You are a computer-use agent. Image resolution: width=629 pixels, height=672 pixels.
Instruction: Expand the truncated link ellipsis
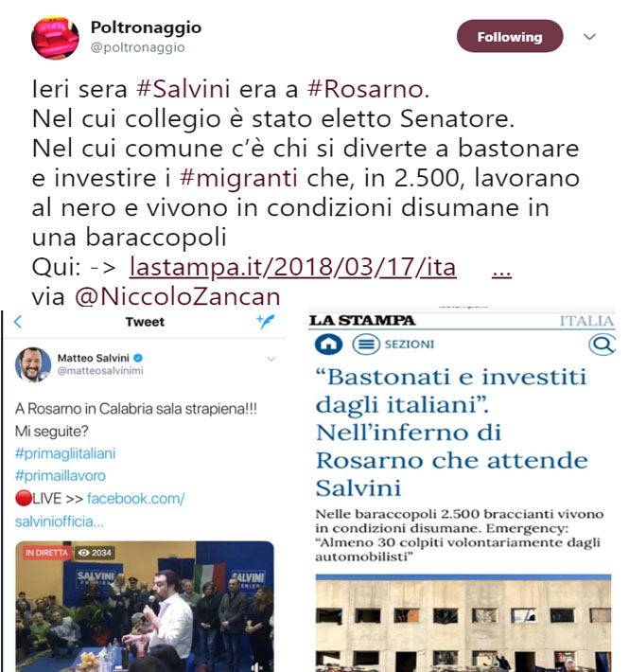501,270
